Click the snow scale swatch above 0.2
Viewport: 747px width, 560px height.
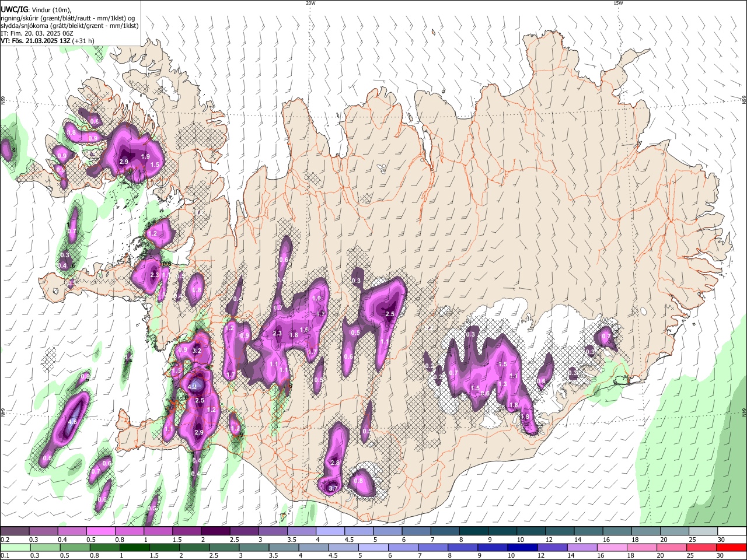click(15, 531)
